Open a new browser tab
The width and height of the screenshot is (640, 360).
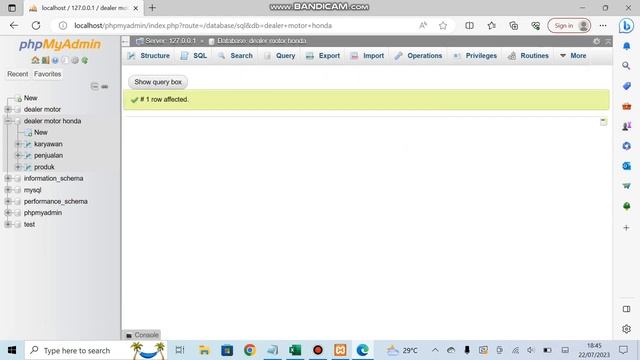click(152, 8)
